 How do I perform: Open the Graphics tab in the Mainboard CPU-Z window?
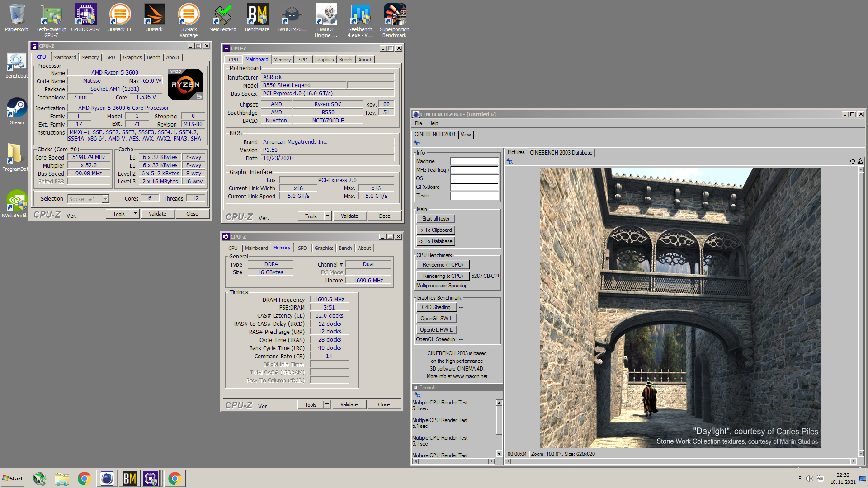click(324, 60)
